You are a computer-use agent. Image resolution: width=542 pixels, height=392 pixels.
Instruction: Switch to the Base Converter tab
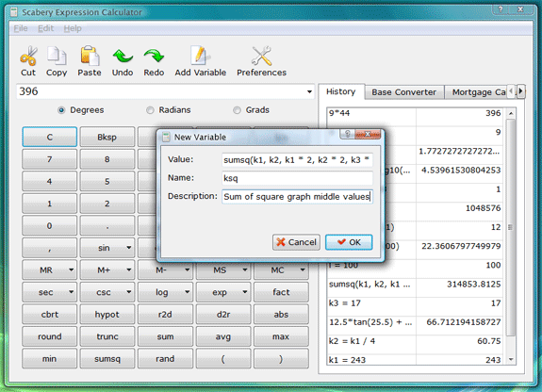(404, 92)
